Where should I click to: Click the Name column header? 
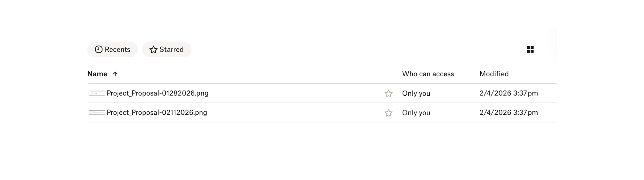coord(97,74)
